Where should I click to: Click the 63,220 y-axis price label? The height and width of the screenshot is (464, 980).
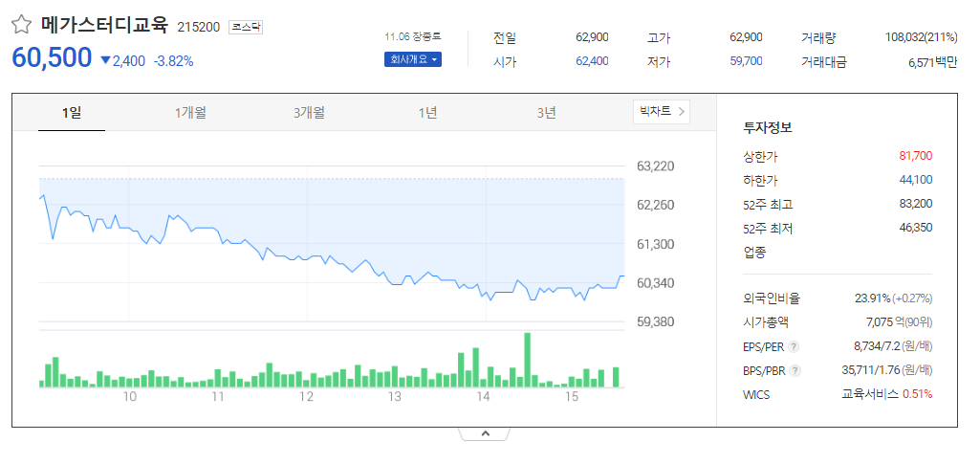tap(656, 166)
